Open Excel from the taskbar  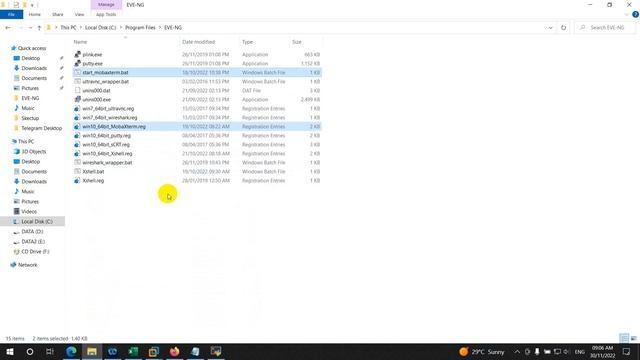click(133, 351)
